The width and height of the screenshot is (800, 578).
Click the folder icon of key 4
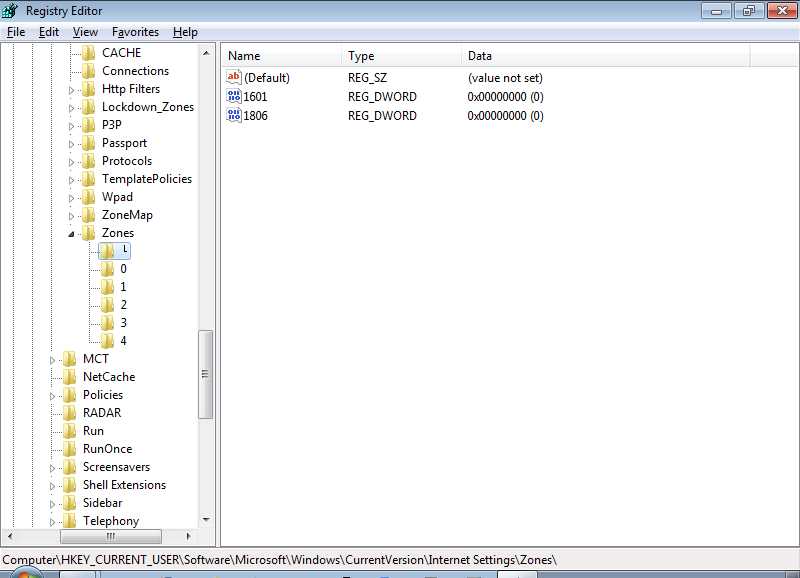[x=107, y=341]
